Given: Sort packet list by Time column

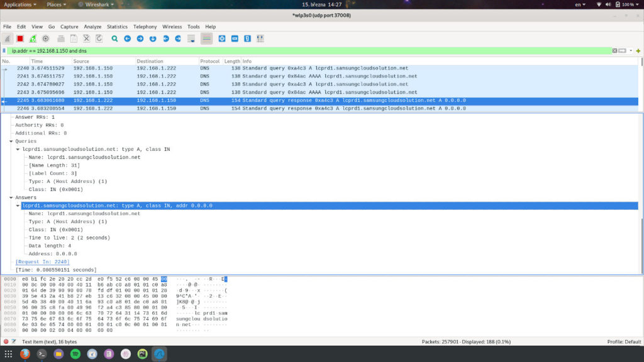Looking at the screenshot, I should (x=50, y=61).
